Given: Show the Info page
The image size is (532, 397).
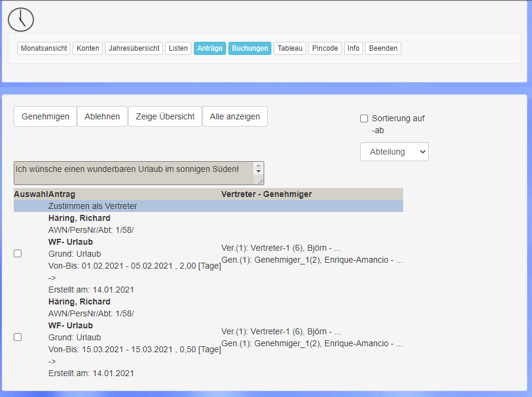Looking at the screenshot, I should (354, 48).
